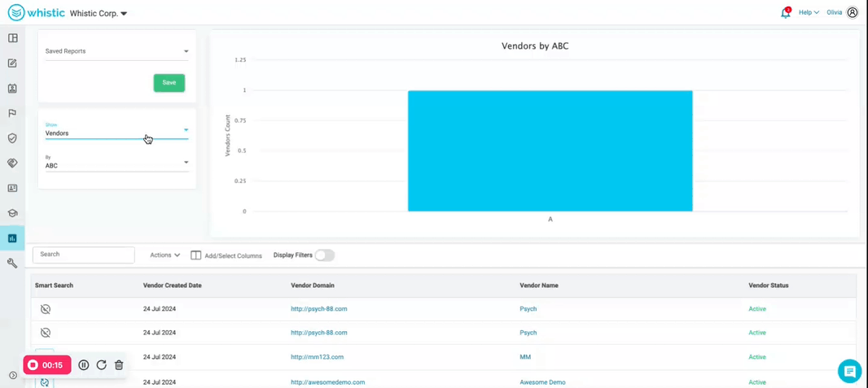
Task: Restart the screen recording
Action: pyautogui.click(x=101, y=364)
